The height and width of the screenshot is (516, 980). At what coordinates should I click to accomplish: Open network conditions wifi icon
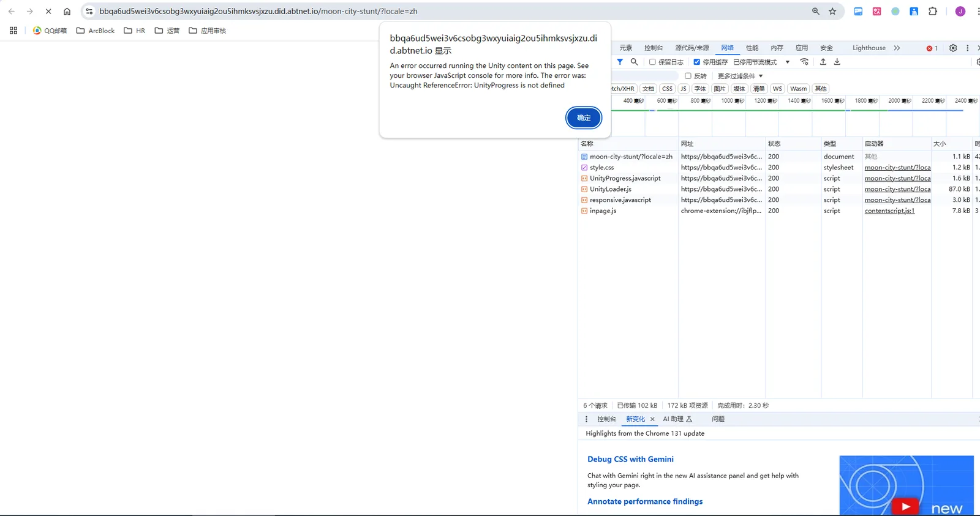804,62
